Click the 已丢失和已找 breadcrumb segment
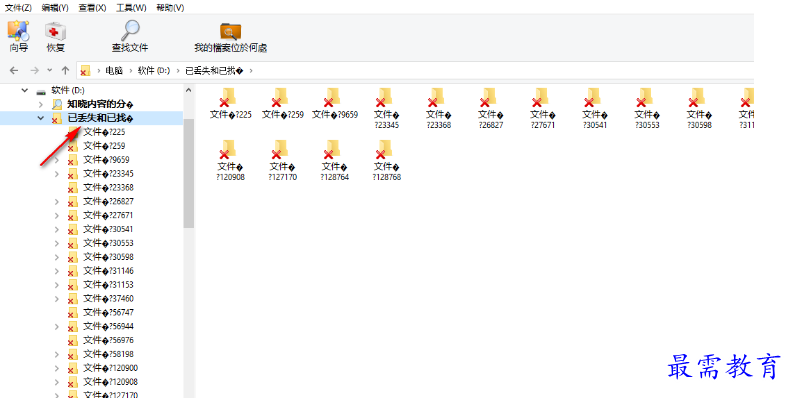Screen dimensions: 789x398 click(x=214, y=71)
